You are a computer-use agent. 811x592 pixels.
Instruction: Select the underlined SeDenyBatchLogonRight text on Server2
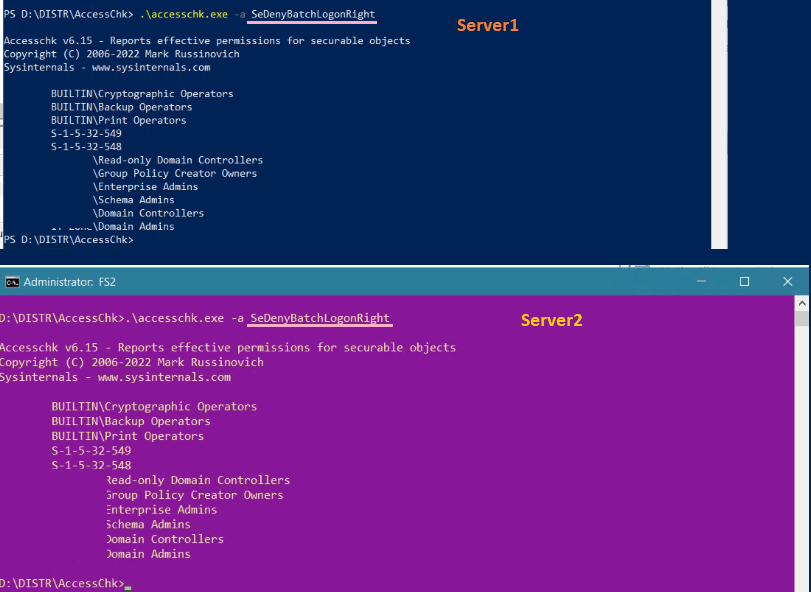click(319, 318)
